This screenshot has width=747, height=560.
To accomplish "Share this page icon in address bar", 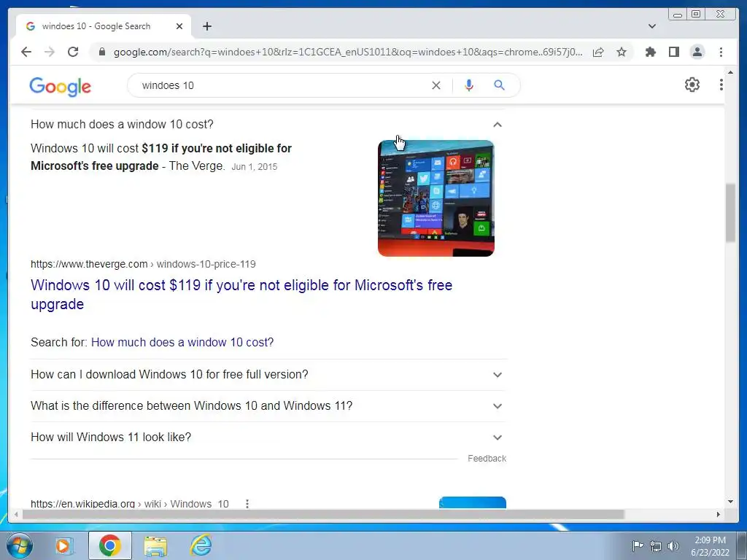I will pos(598,52).
